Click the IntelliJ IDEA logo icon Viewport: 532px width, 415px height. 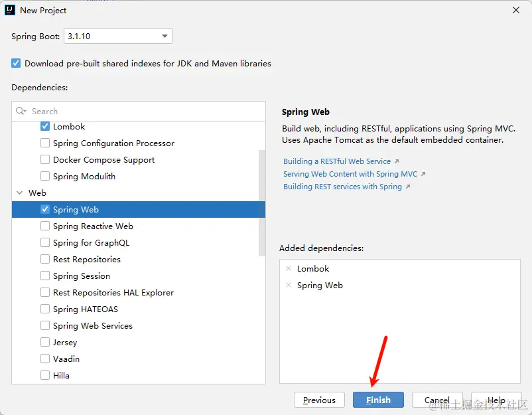click(10, 10)
